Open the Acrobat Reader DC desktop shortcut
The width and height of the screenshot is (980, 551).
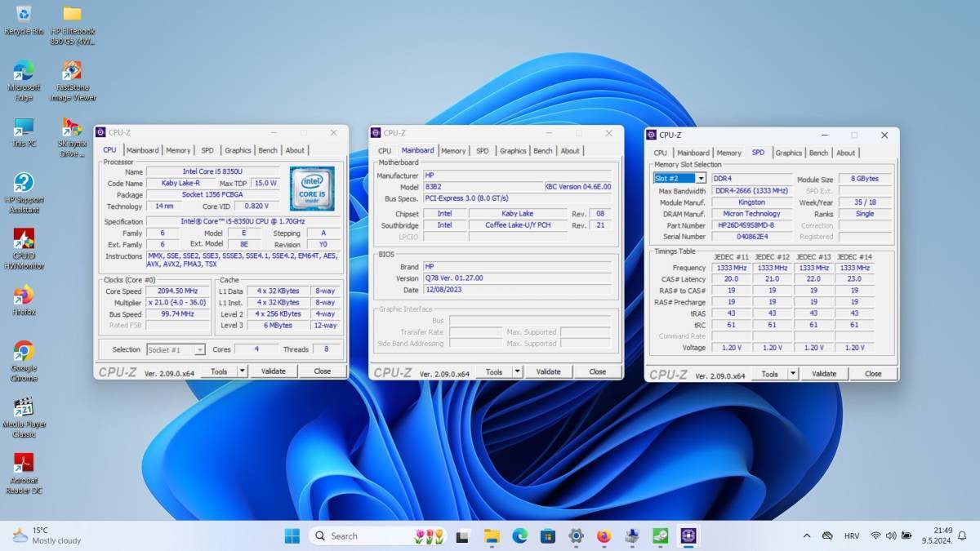click(24, 473)
